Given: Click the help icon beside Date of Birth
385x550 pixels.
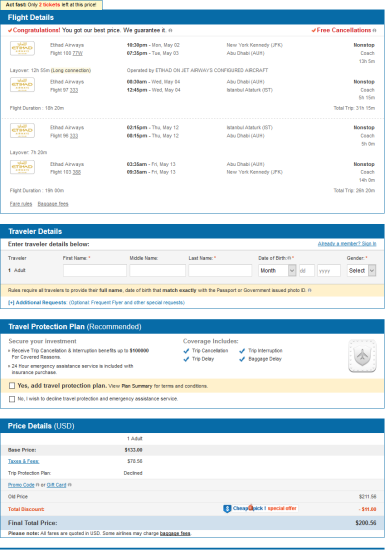Looking at the screenshot, I should click(289, 258).
